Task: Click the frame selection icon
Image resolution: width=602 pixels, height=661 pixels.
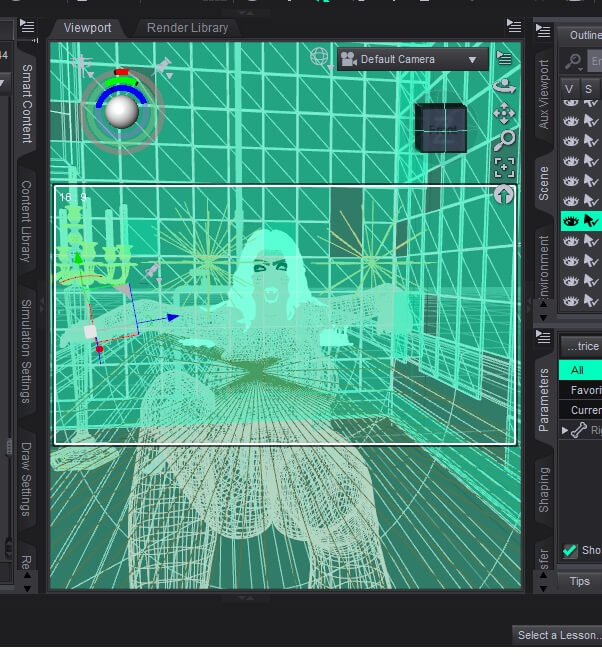Action: point(504,168)
